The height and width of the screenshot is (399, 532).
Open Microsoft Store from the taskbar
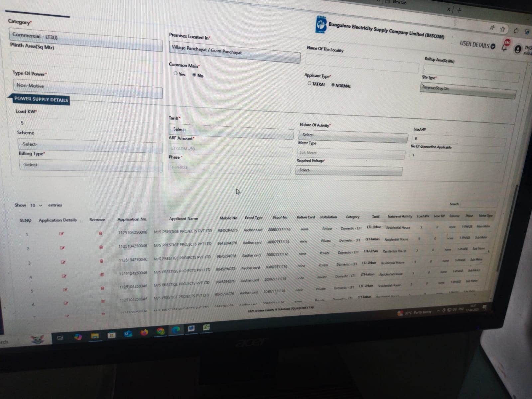pos(111,335)
